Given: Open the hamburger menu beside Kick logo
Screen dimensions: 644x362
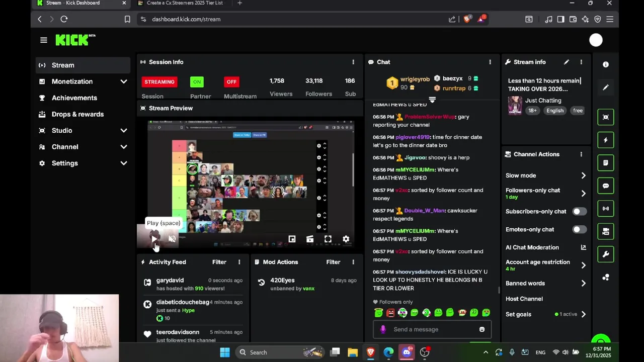Looking at the screenshot, I should 44,40.
